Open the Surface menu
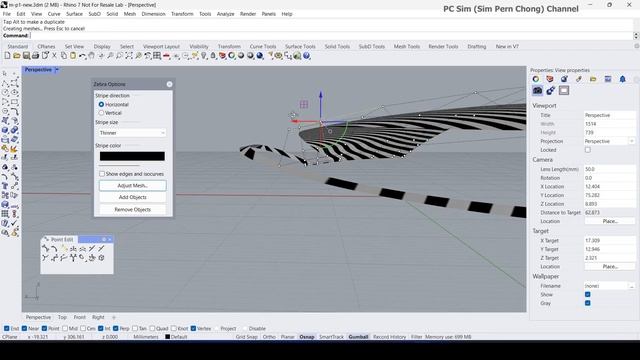 pos(74,14)
